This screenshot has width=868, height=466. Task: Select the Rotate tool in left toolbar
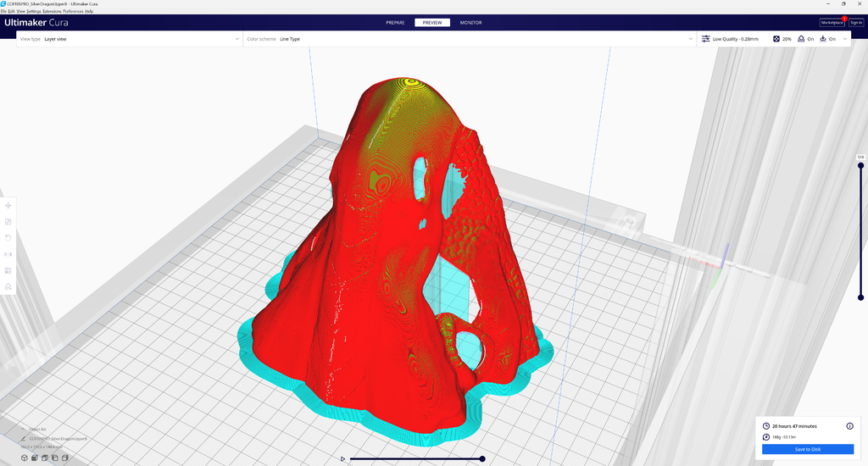[8, 238]
